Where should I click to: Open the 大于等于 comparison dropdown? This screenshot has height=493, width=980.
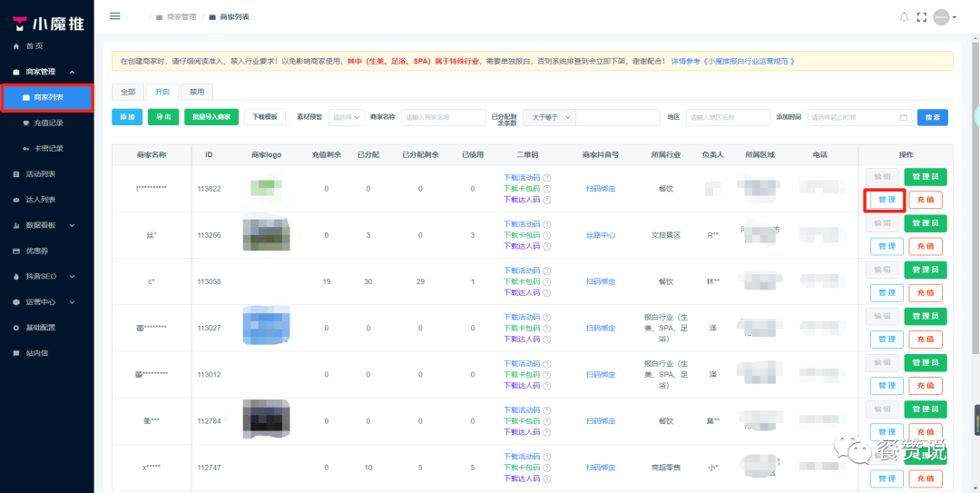coord(549,117)
